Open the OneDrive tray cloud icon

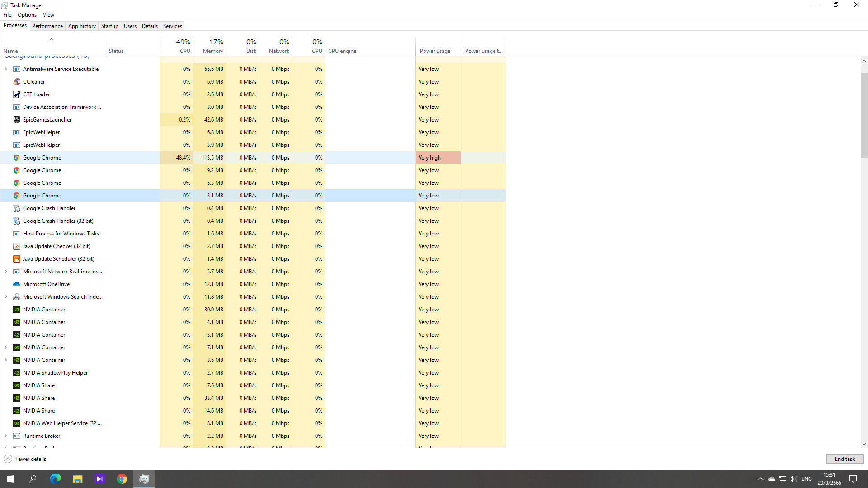click(771, 479)
